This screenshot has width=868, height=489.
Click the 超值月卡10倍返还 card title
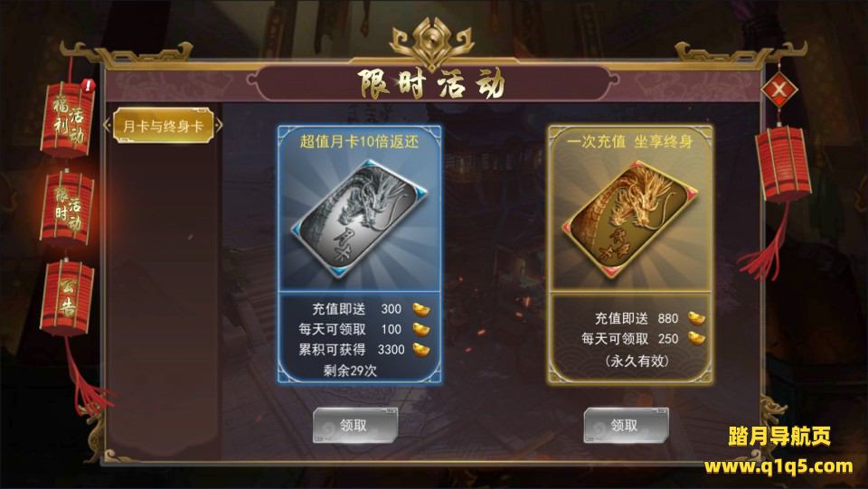pyautogui.click(x=359, y=142)
